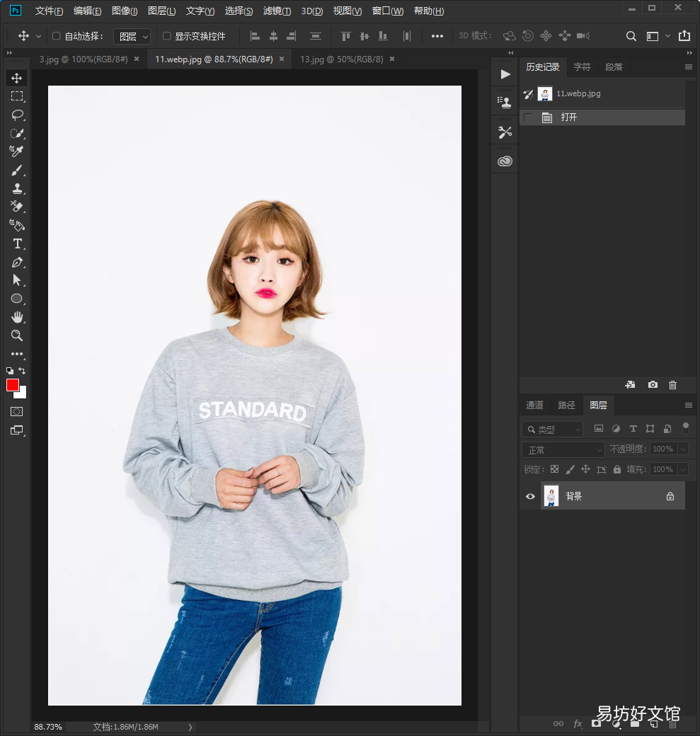Switch to the 通道 panel tab
The height and width of the screenshot is (736, 700).
click(534, 405)
